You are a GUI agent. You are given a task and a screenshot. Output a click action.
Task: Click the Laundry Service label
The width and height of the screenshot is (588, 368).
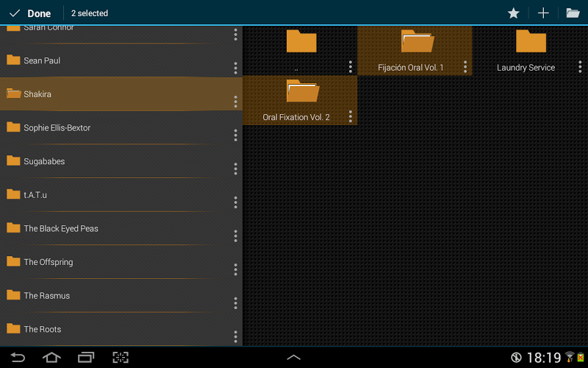point(526,68)
